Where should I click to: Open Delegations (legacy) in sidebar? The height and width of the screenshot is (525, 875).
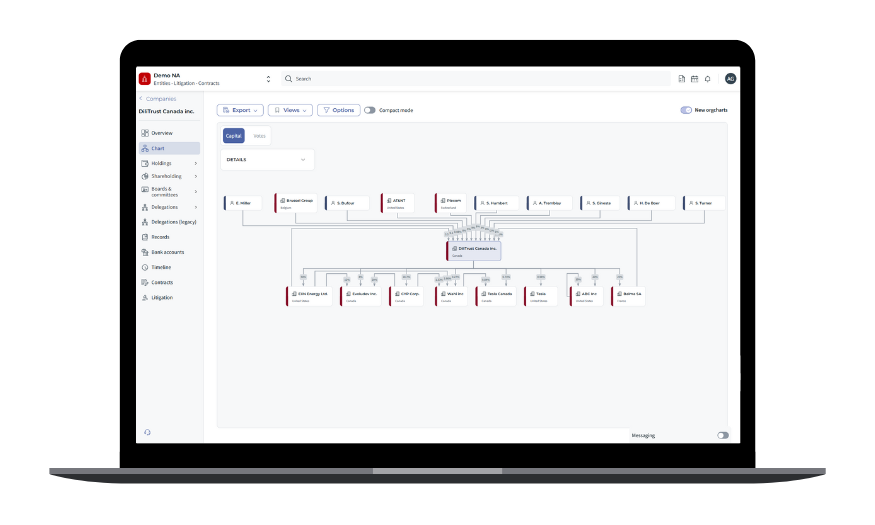[169, 222]
